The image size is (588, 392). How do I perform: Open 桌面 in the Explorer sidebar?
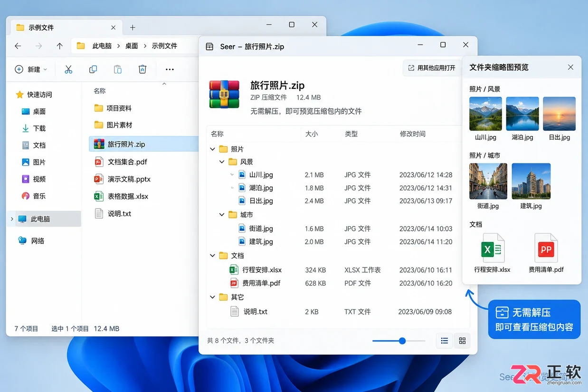(34, 111)
